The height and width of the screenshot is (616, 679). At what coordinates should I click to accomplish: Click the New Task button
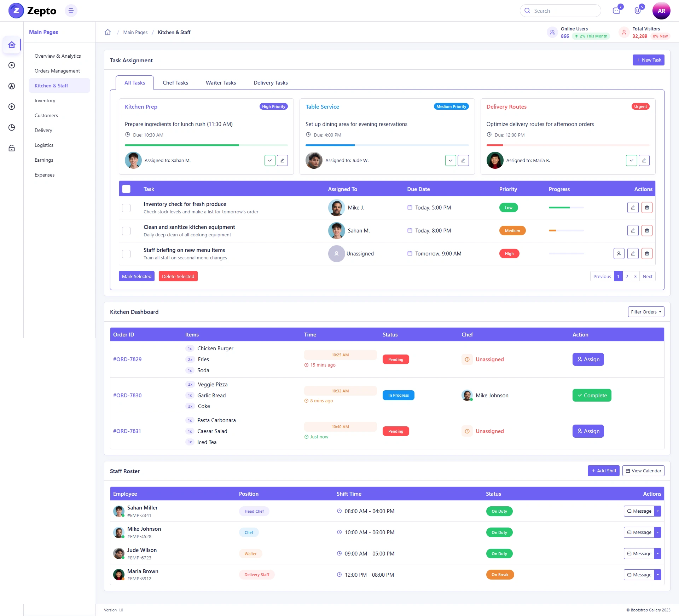[x=649, y=60]
